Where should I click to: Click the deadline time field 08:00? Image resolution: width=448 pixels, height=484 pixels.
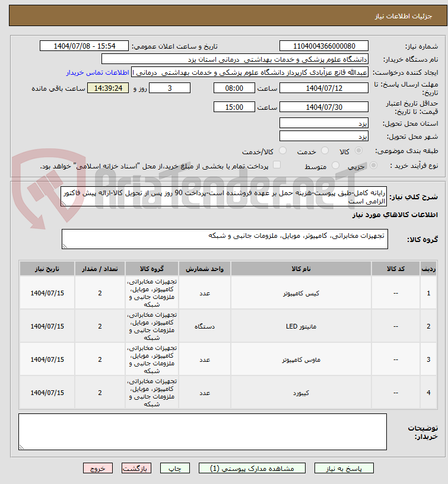pos(234,88)
